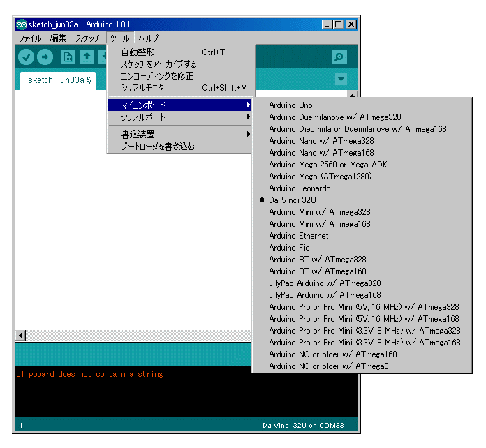Choose シリアルモニタ menu entry
This screenshot has height=448, width=486.
pos(179,88)
